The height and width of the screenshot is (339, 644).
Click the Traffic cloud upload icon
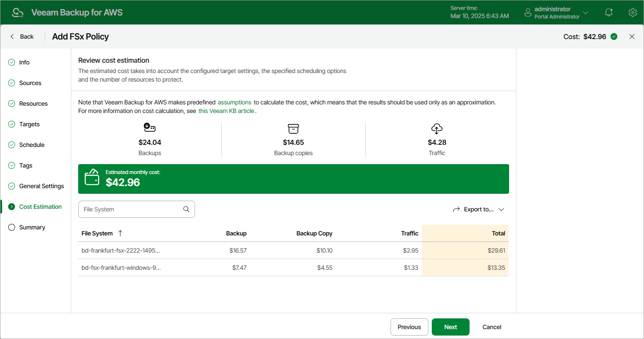(437, 128)
